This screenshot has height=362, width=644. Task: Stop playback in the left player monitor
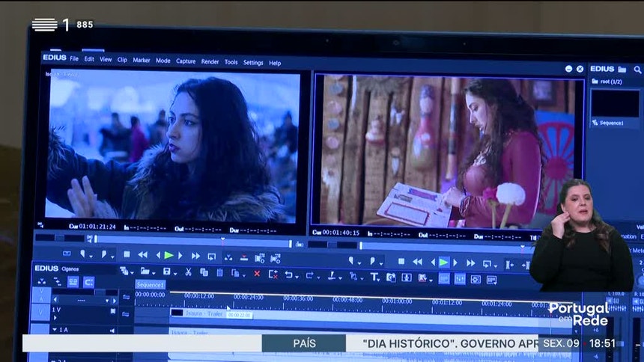pyautogui.click(x=128, y=256)
